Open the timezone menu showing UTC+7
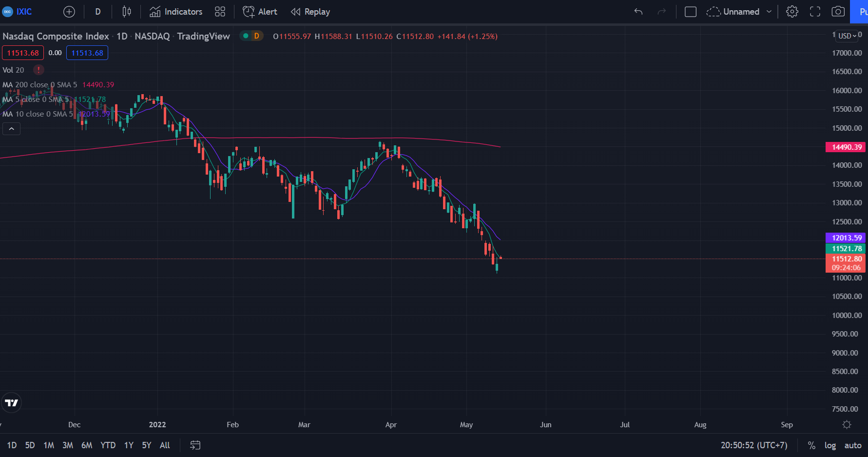The height and width of the screenshot is (457, 868). (754, 445)
